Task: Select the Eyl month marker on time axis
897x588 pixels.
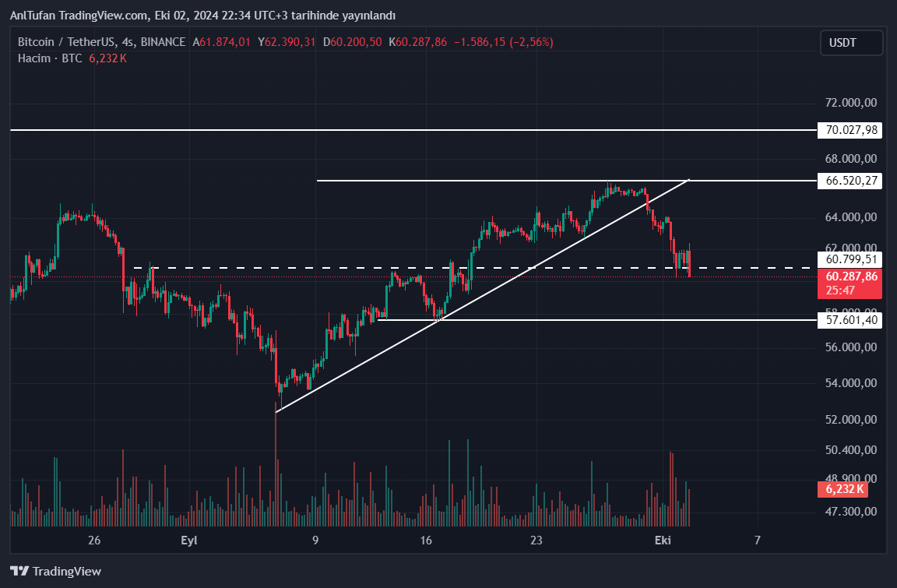Action: click(189, 540)
